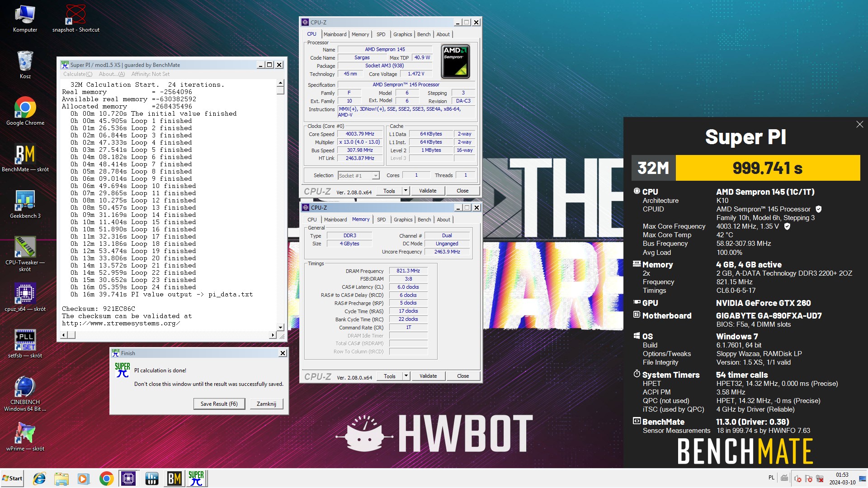Open the snapshot shortcut icon
Screen dimensions: 868x488
[75, 19]
